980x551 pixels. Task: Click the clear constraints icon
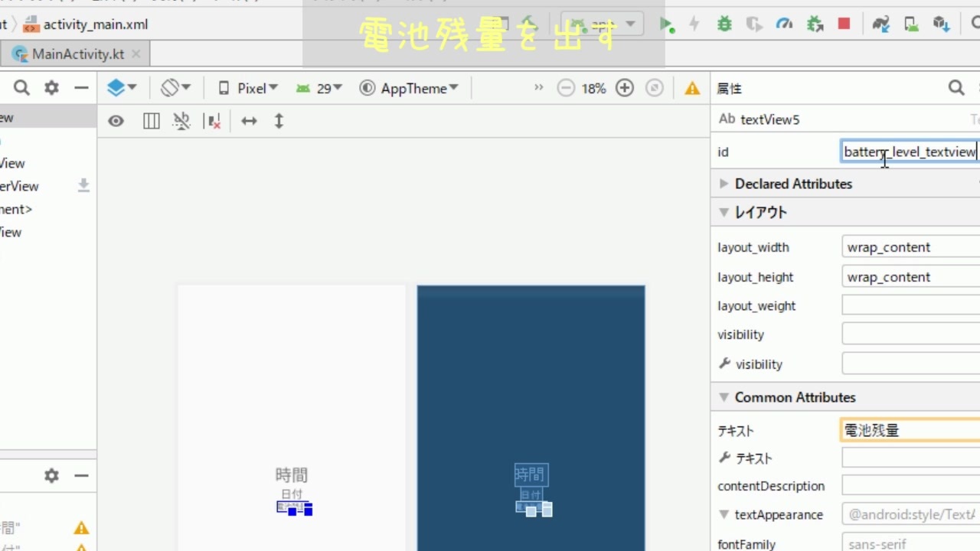pyautogui.click(x=214, y=121)
